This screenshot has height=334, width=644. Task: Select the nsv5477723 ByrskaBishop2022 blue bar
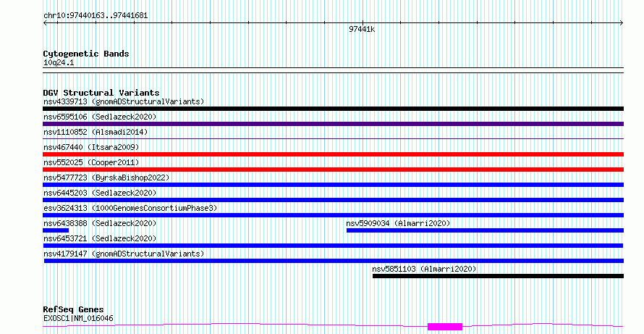point(333,185)
